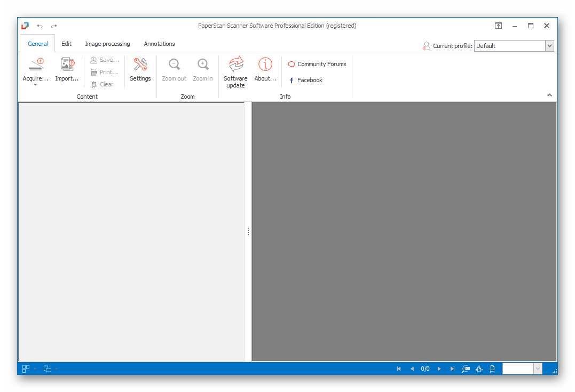Screen dimensions: 575x392
Task: Click the Zoom out magnifier icon
Action: (x=174, y=65)
